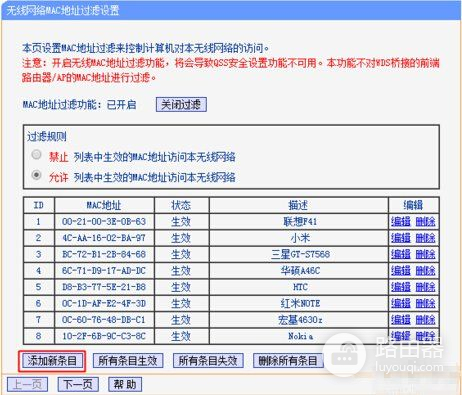Click the 状态 column header
Screen dimensions: 462x395
181,205
